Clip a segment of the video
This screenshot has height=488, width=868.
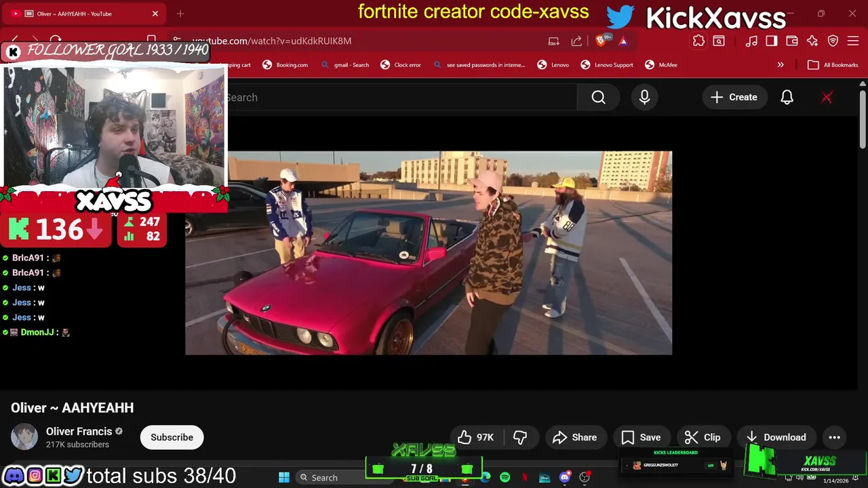pyautogui.click(x=703, y=437)
